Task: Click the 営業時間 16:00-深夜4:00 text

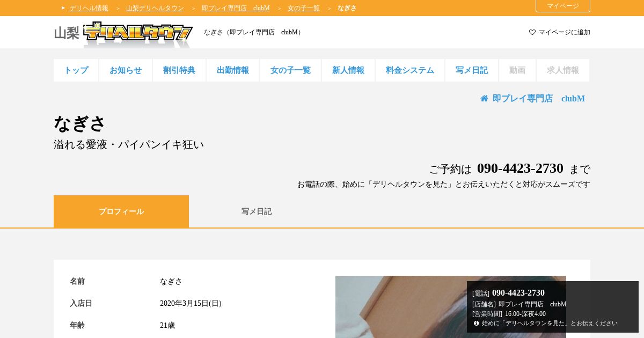Action: (x=509, y=314)
